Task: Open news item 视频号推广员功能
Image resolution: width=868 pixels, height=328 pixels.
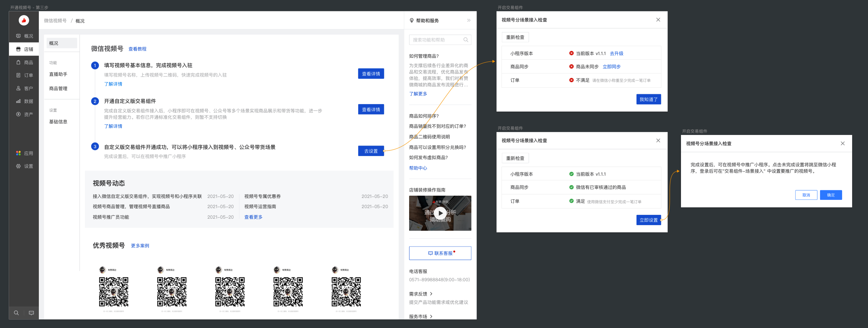Action: coord(111,217)
